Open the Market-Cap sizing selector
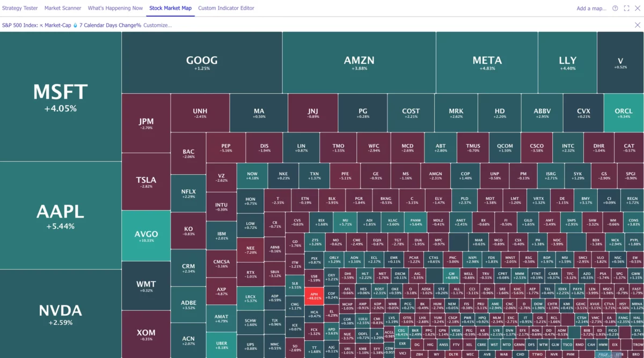 [x=57, y=25]
